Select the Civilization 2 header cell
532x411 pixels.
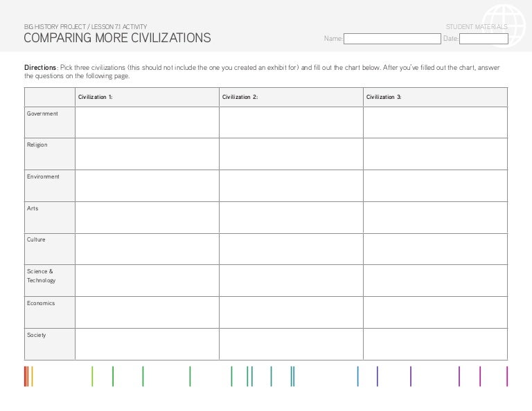click(x=291, y=98)
